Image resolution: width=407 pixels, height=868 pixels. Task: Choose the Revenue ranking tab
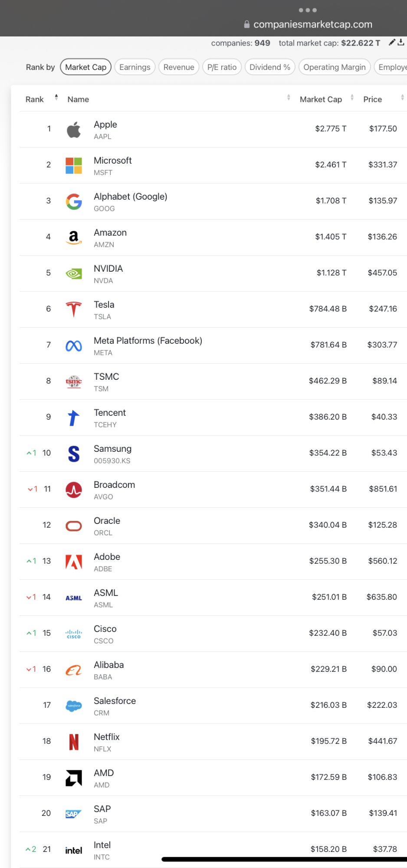(x=179, y=67)
